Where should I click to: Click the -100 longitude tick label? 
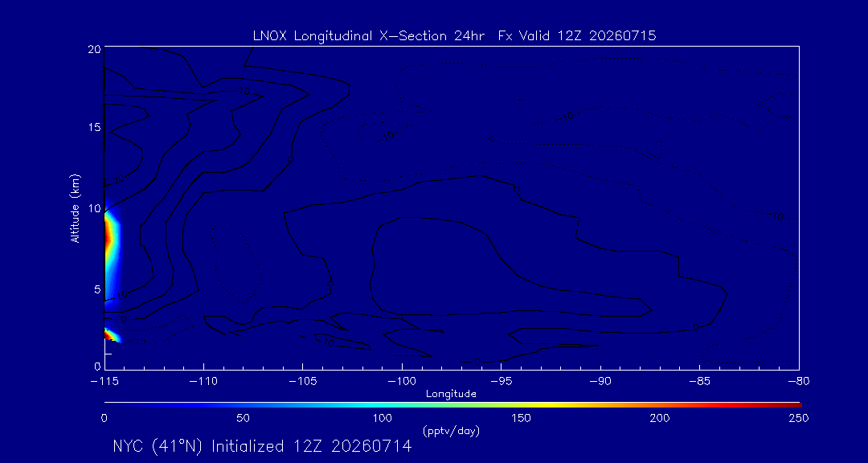[x=402, y=382]
